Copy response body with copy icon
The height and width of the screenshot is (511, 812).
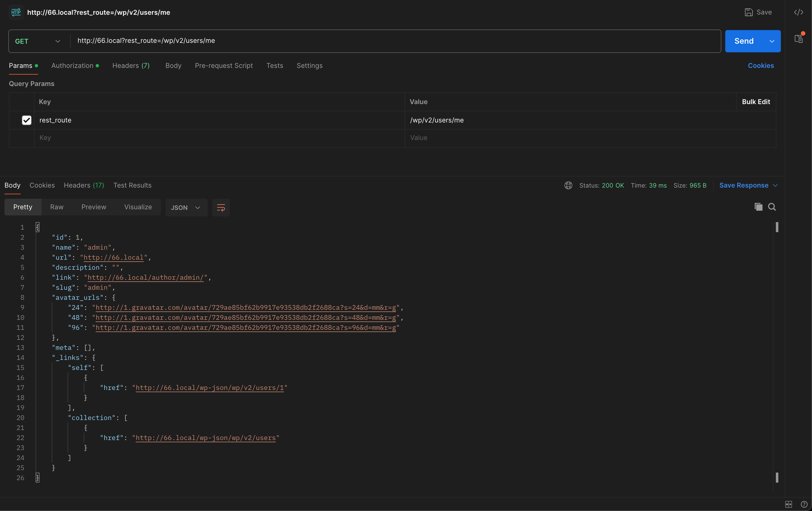pyautogui.click(x=758, y=207)
